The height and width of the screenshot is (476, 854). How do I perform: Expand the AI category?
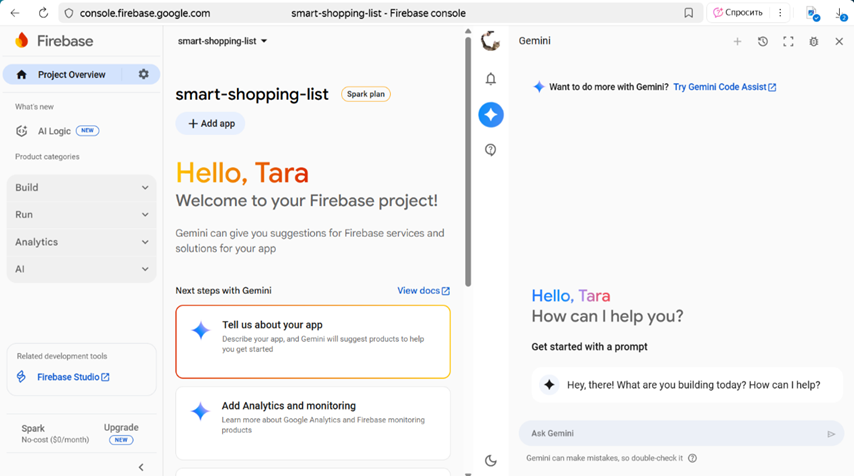(82, 269)
